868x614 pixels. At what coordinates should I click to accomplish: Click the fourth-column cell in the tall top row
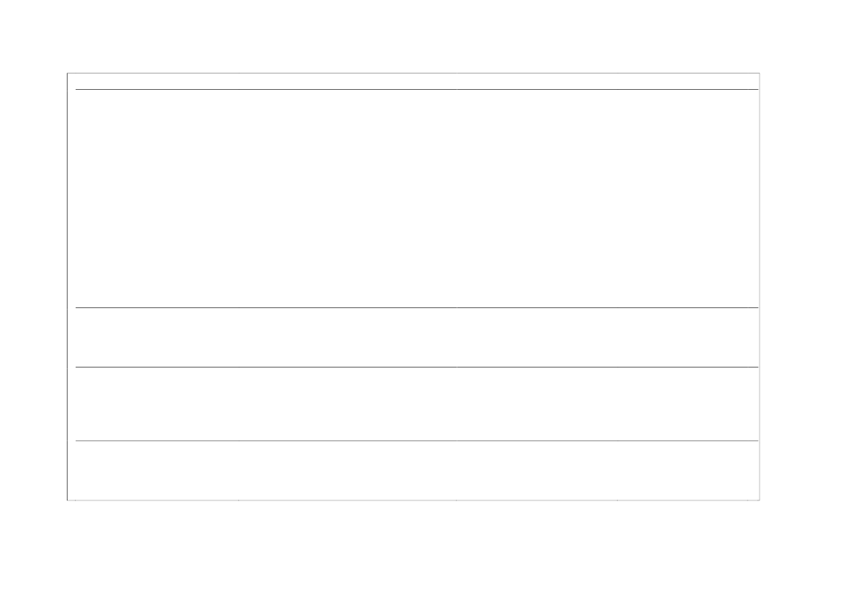coord(687,198)
